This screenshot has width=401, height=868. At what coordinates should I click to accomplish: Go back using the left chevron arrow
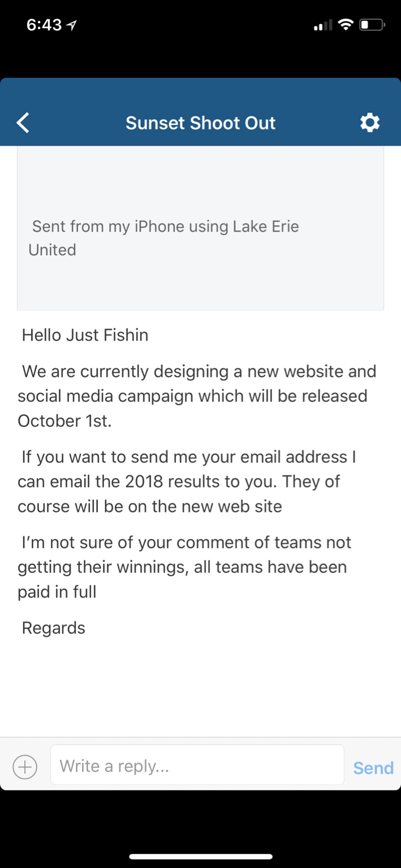[23, 123]
